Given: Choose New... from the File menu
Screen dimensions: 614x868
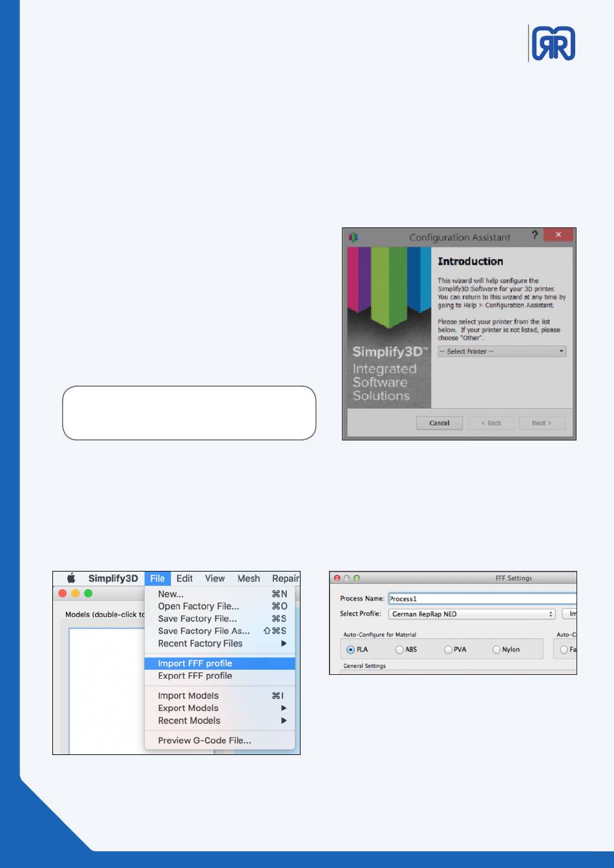Looking at the screenshot, I should pyautogui.click(x=220, y=594).
